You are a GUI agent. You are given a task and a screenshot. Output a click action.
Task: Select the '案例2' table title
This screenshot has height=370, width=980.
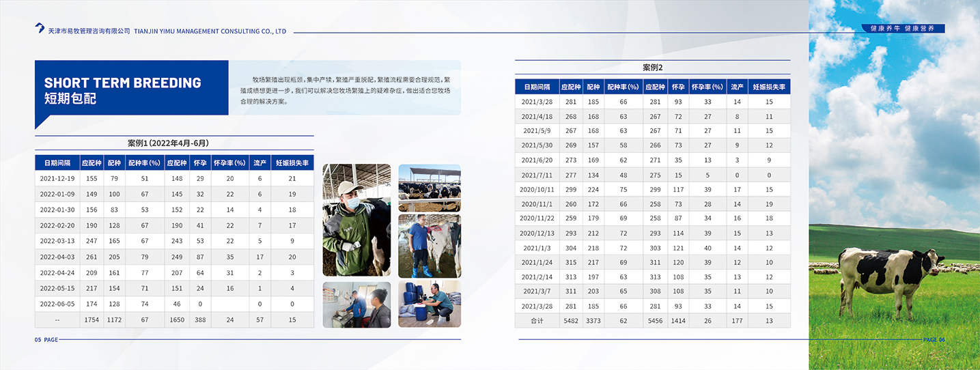point(652,68)
